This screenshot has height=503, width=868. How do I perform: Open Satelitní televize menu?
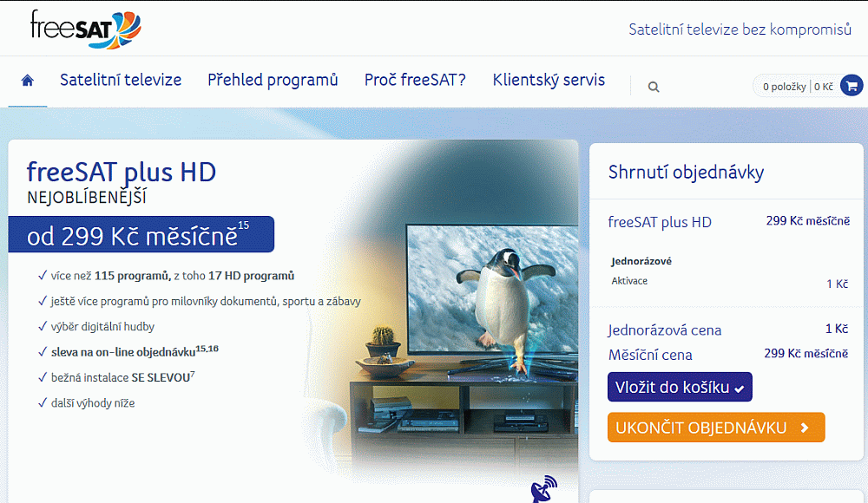coord(121,81)
